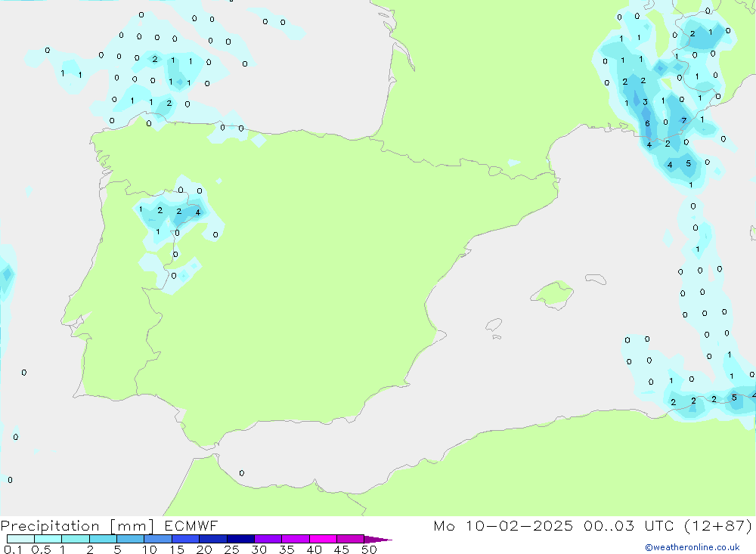
Task: Click legend tick label '35'
Action: click(287, 549)
